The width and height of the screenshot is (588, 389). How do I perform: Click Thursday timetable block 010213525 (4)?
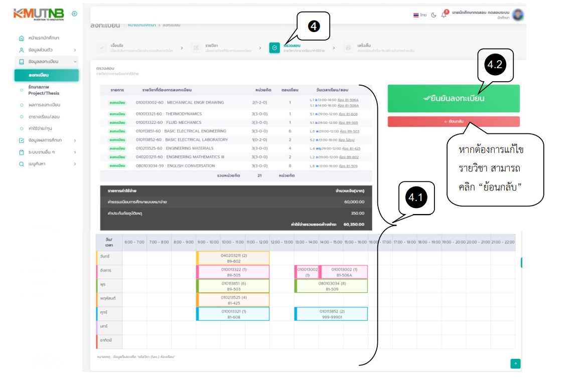click(233, 300)
